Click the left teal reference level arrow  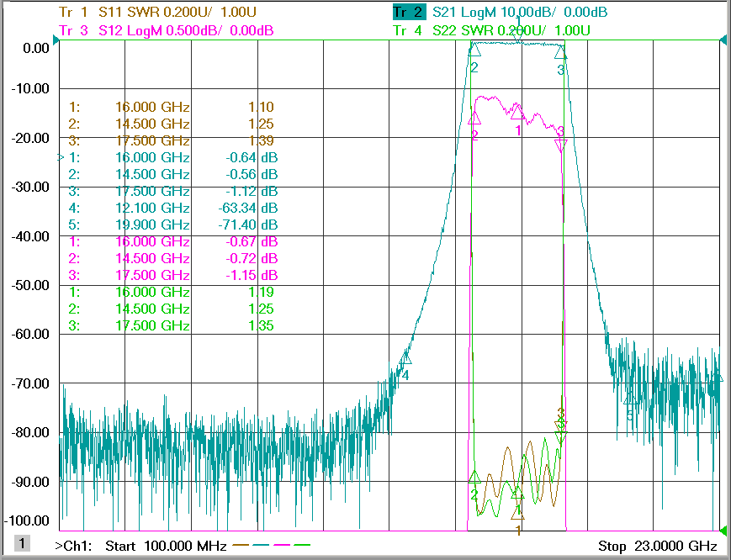coord(56,40)
